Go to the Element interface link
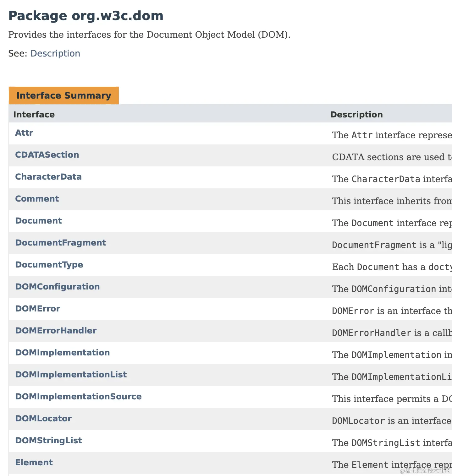The height and width of the screenshot is (476, 452). [34, 462]
